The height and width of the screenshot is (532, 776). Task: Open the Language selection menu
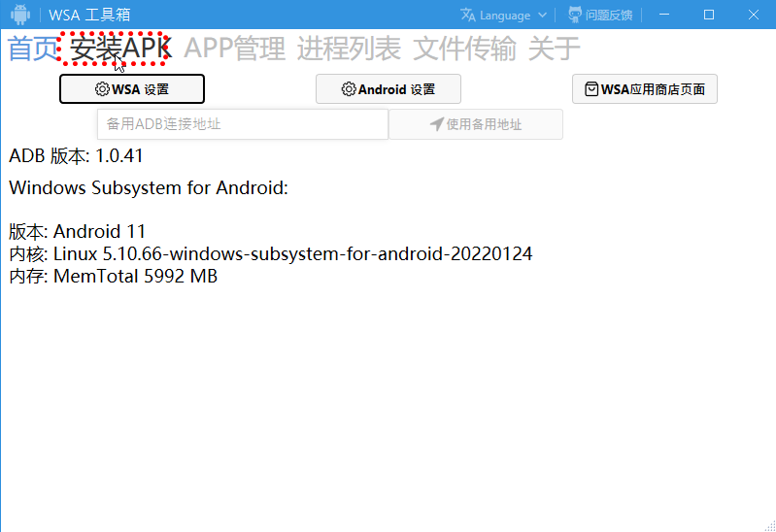(505, 16)
